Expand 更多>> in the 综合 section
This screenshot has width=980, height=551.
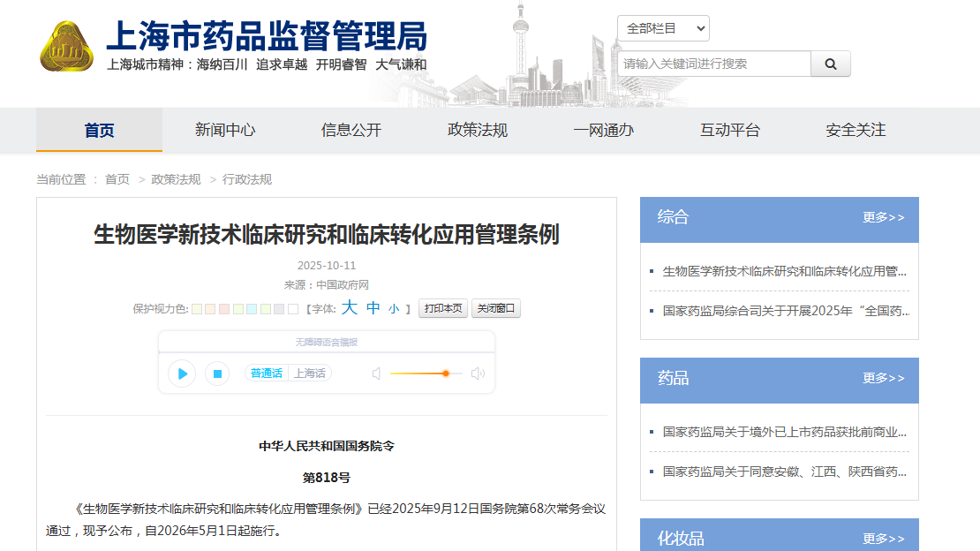tap(883, 217)
